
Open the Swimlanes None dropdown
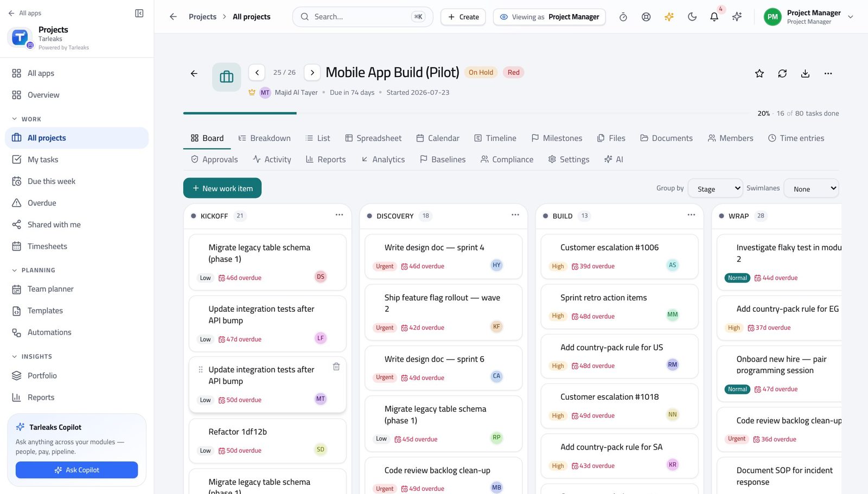coord(811,188)
